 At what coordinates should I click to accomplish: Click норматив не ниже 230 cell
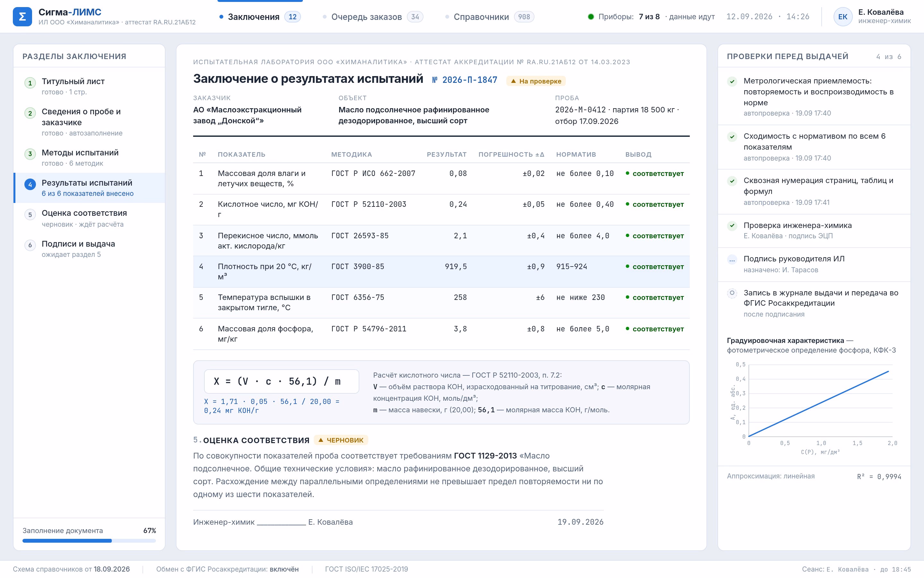[580, 297]
